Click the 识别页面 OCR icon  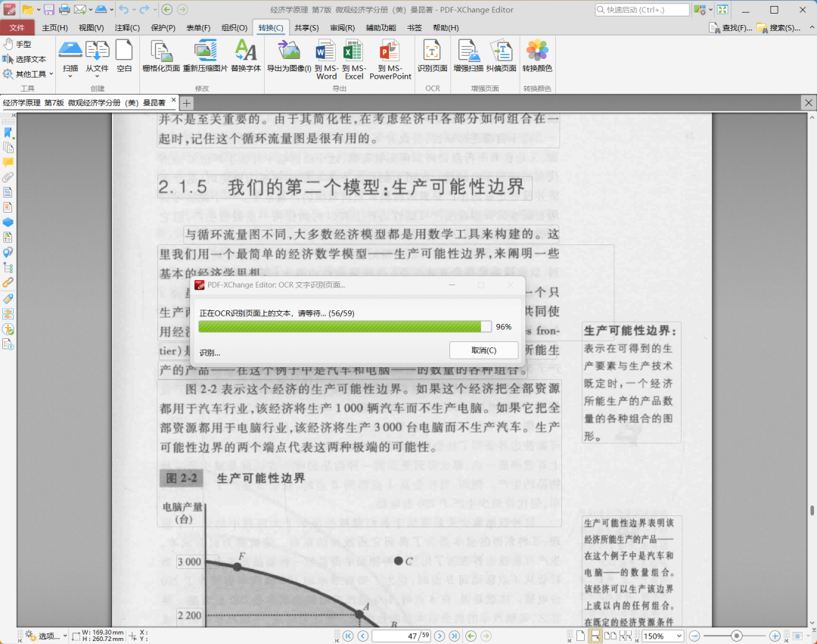(432, 57)
